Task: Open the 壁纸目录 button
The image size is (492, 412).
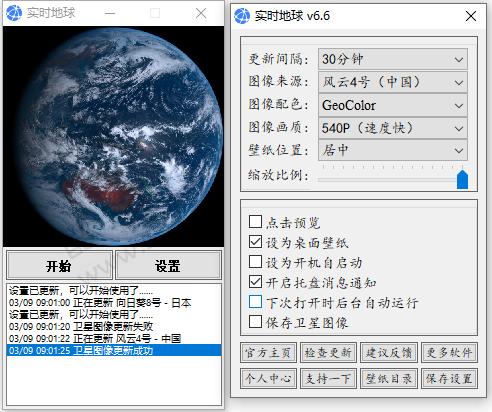Action: pos(389,378)
